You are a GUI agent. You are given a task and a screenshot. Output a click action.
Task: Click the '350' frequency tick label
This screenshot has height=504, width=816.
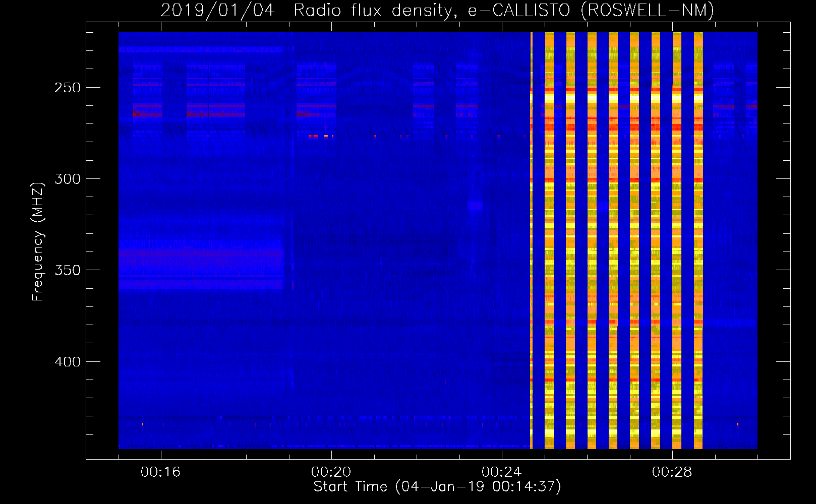pos(68,271)
